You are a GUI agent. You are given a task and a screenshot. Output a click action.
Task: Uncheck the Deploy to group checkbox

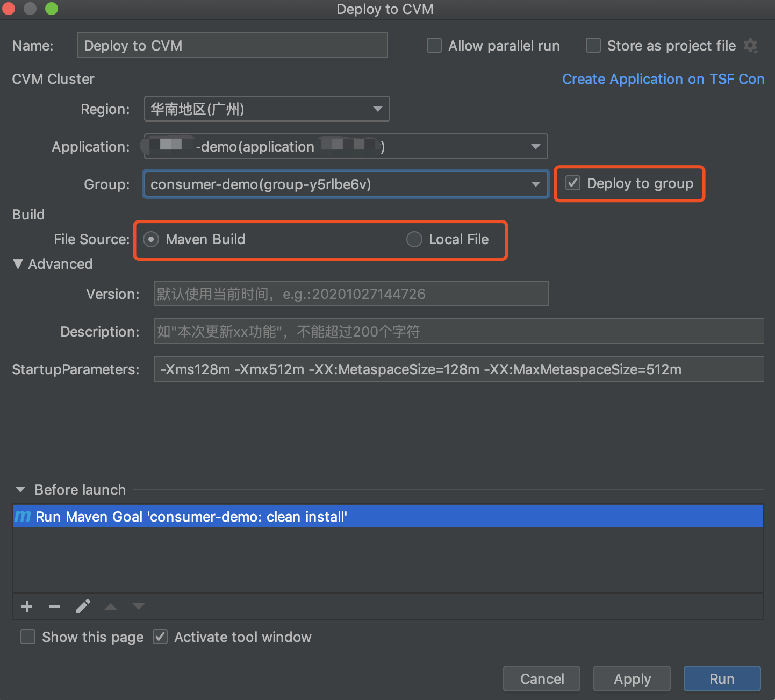pos(573,183)
